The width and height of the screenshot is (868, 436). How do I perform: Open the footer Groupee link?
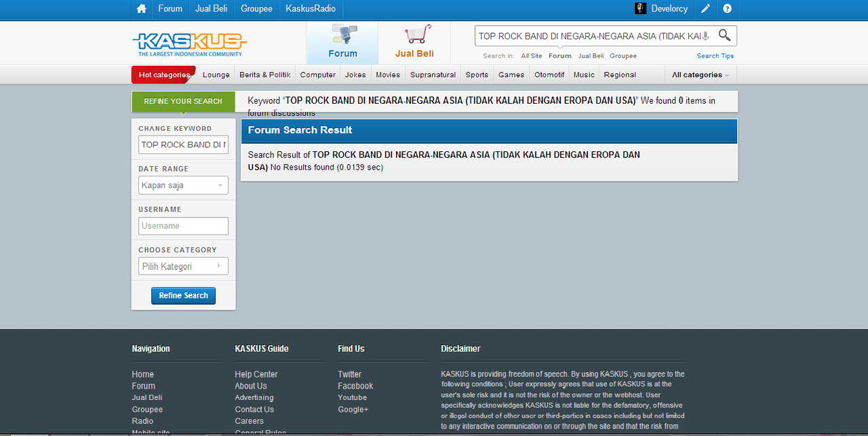click(147, 410)
